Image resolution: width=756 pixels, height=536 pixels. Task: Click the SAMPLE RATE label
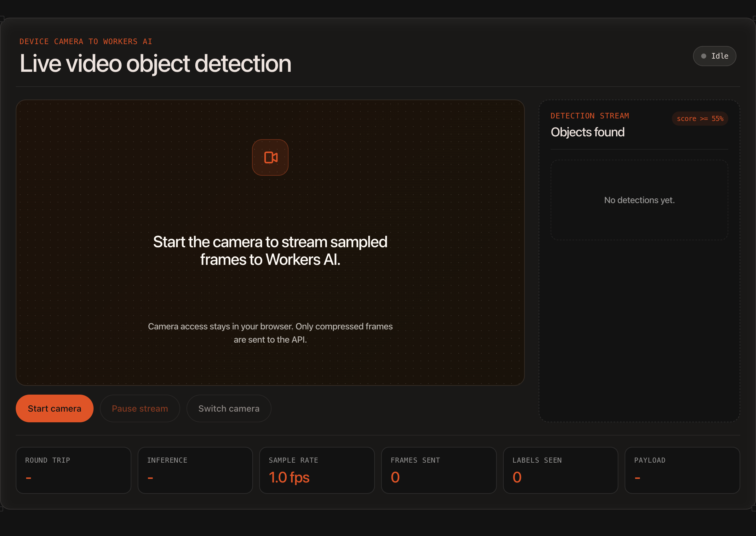pyautogui.click(x=294, y=460)
